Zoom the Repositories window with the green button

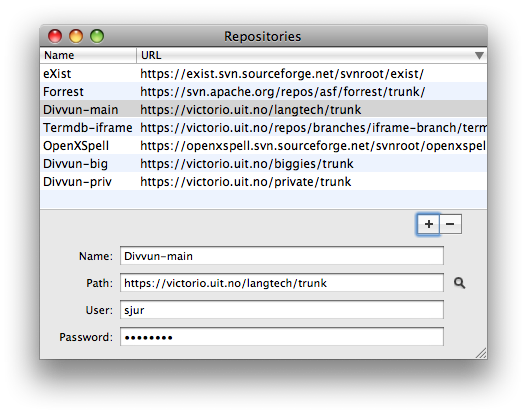click(97, 36)
